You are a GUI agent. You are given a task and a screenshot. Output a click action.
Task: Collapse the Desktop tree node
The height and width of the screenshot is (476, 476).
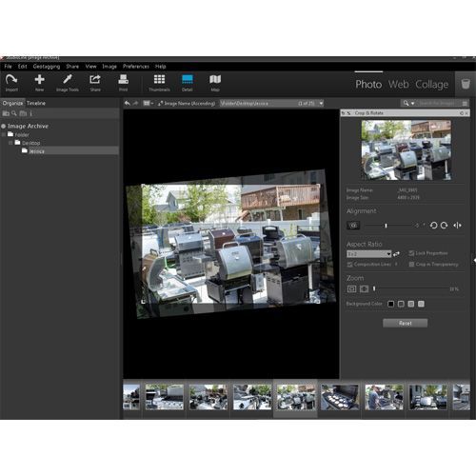tap(10, 143)
